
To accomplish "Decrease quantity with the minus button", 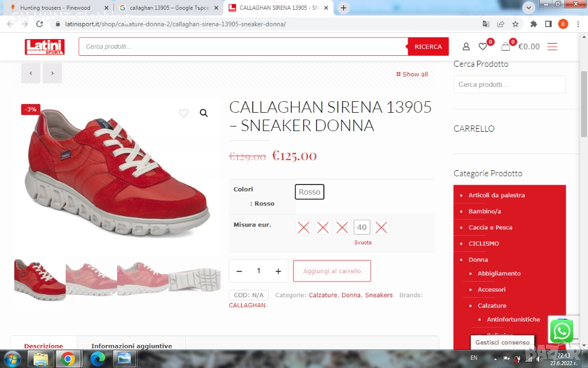I will (239, 271).
